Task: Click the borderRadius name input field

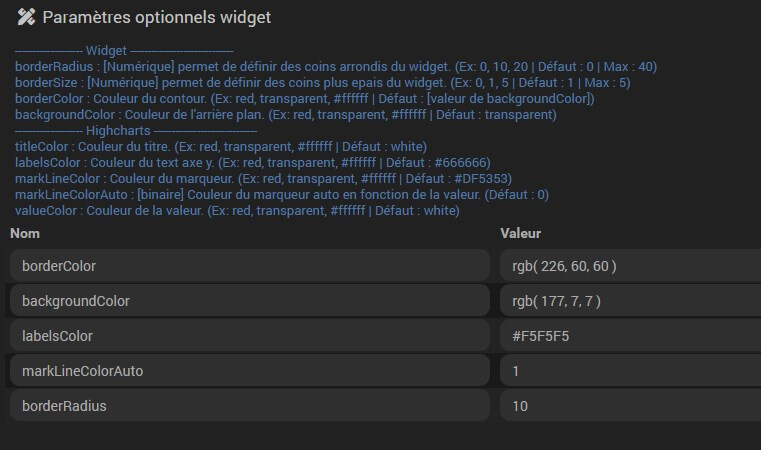Action: [x=250, y=406]
